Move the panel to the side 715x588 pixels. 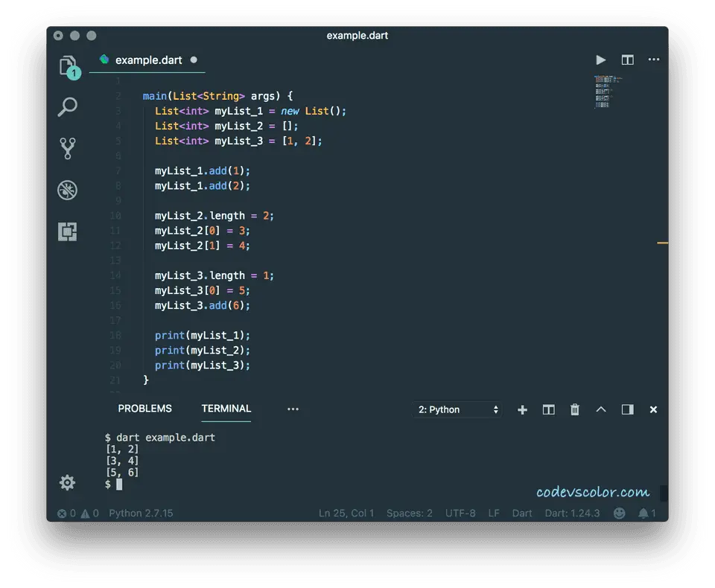point(627,409)
